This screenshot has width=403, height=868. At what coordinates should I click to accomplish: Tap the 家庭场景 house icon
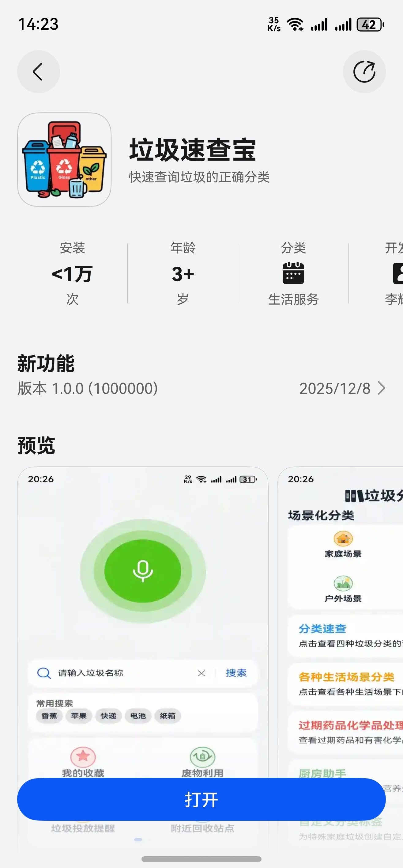343,538
